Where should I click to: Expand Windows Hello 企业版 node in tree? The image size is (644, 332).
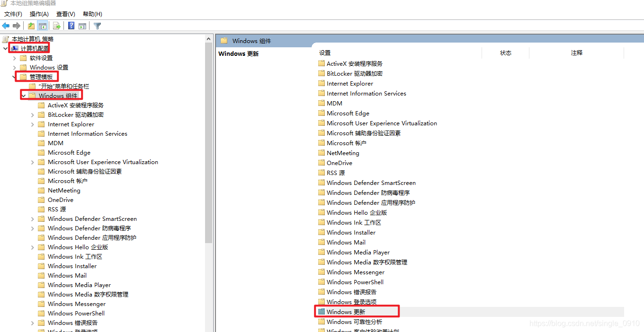(x=33, y=247)
